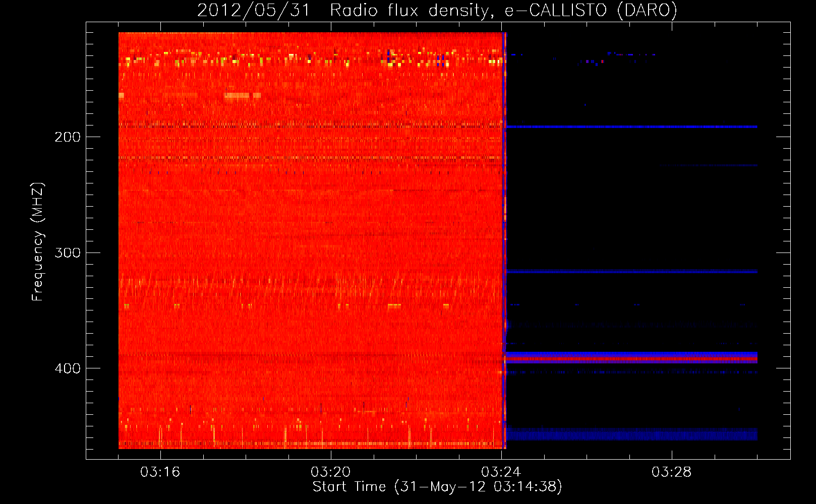This screenshot has width=816, height=504.
Task: Click the "03:24" time tick label
Action: click(501, 472)
